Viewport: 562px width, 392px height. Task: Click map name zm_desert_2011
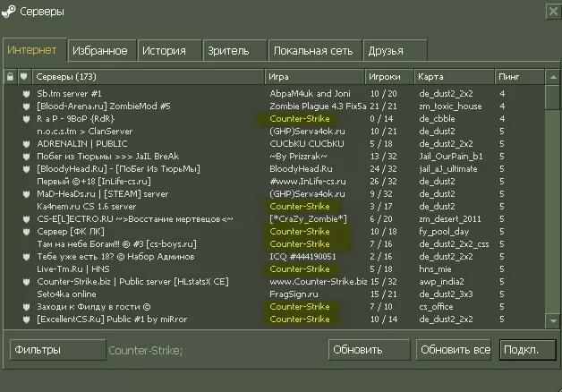[x=450, y=219]
